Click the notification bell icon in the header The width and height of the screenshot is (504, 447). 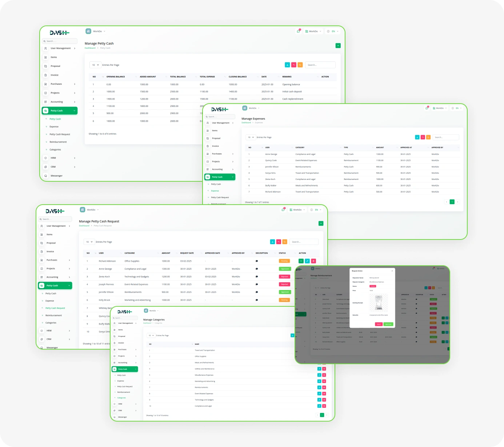283,210
